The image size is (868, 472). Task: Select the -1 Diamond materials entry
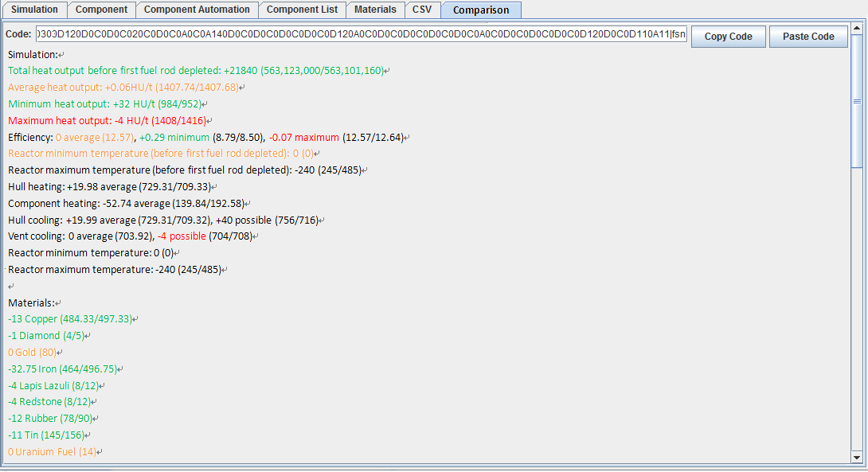[48, 335]
